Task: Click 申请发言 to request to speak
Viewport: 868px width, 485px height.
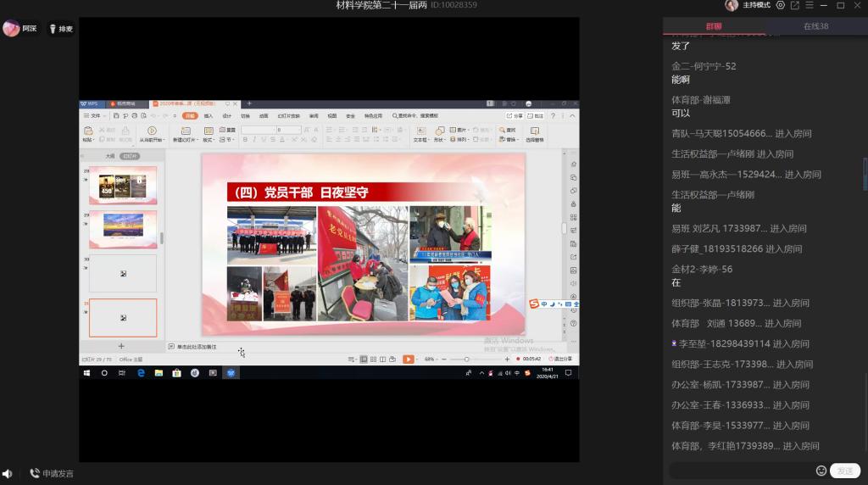Action: [x=52, y=474]
